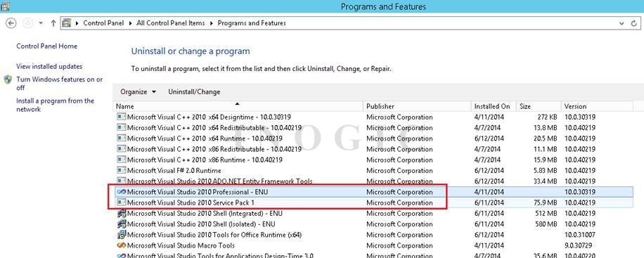Sort by Size column header
This screenshot has height=258, width=644.
[x=539, y=106]
